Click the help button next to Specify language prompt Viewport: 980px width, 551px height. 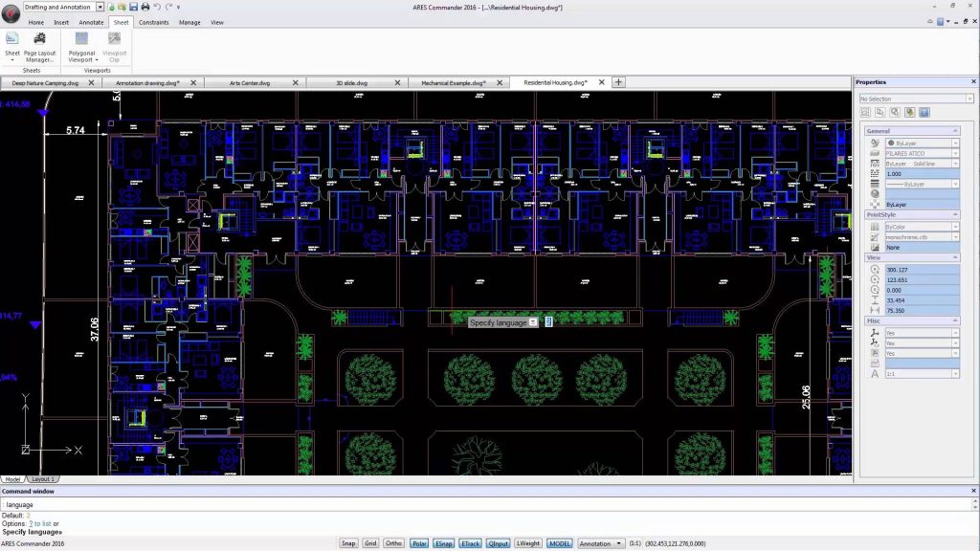click(x=548, y=321)
